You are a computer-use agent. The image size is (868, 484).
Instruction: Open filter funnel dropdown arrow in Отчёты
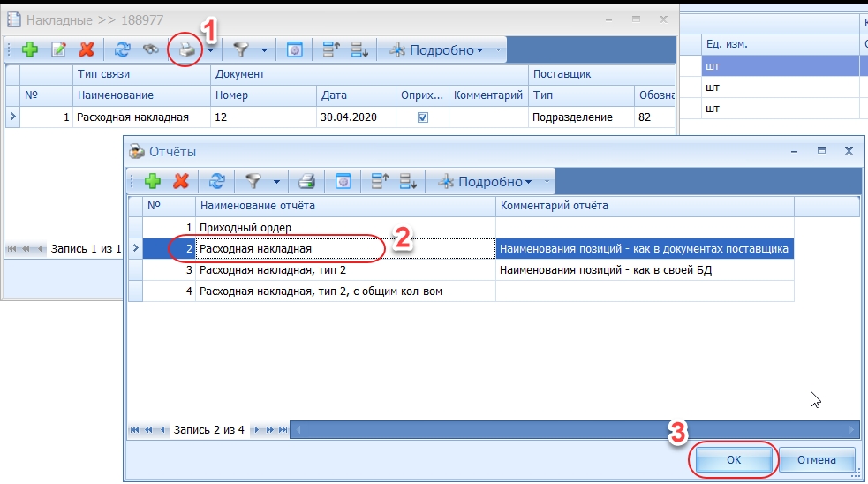pyautogui.click(x=276, y=182)
